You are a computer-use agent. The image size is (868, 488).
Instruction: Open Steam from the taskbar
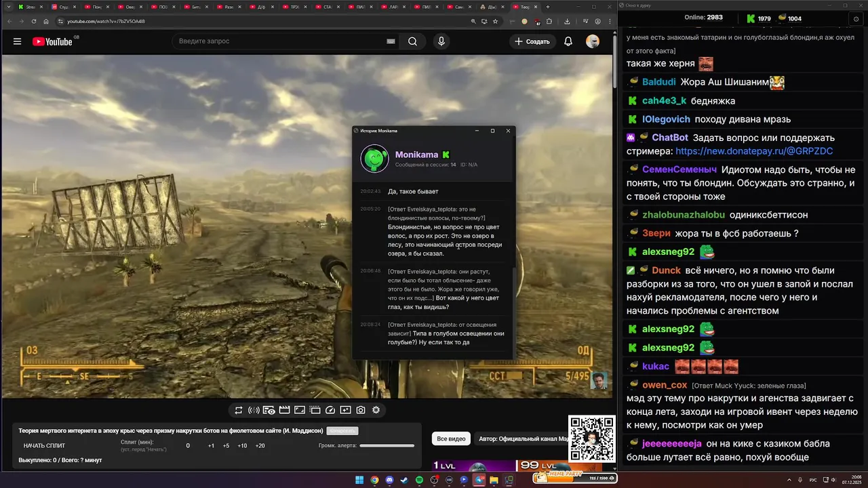coord(404,480)
